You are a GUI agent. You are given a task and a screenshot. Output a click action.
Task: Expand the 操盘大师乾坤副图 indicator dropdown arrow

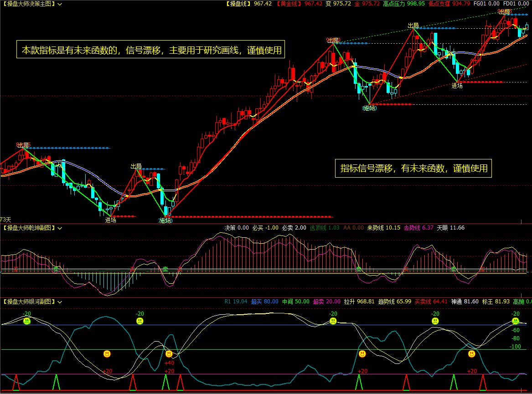60,228
